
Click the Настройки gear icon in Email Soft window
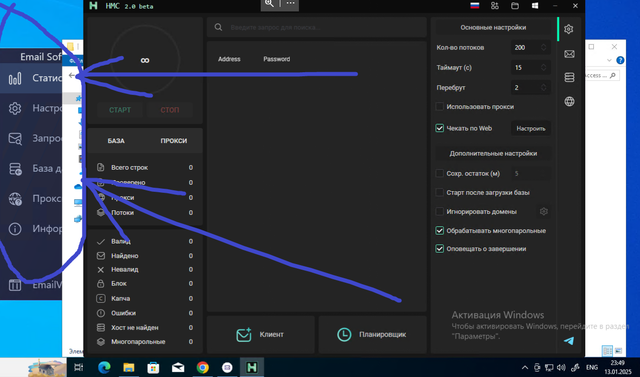point(15,108)
